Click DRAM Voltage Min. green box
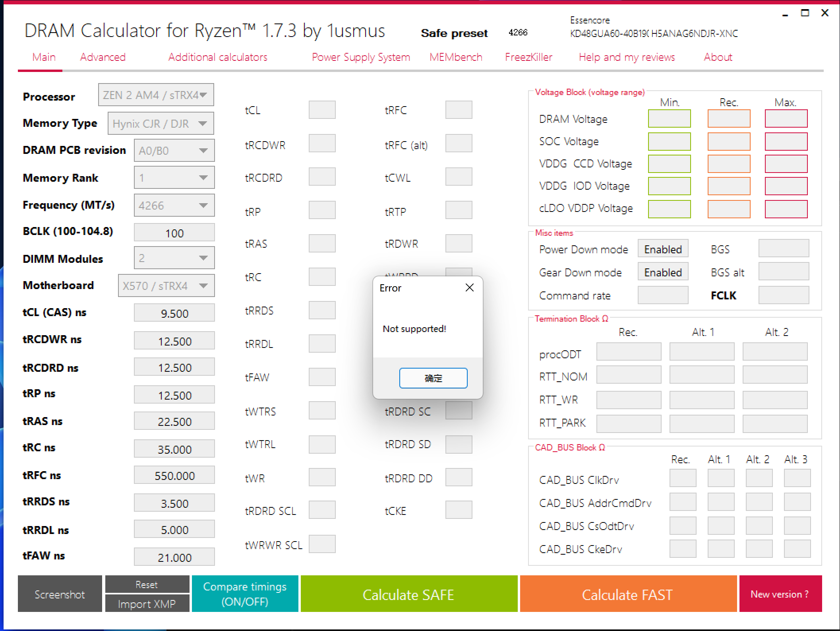 click(669, 118)
